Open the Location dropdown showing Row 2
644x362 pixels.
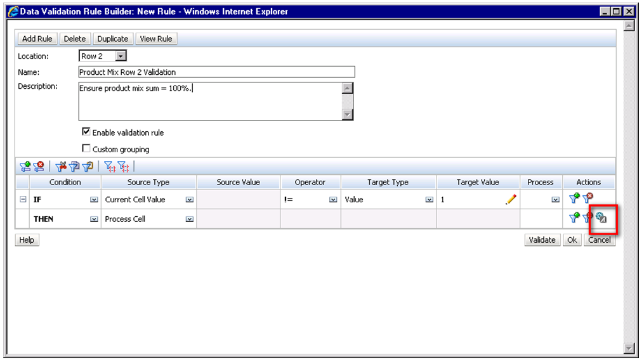pos(121,56)
